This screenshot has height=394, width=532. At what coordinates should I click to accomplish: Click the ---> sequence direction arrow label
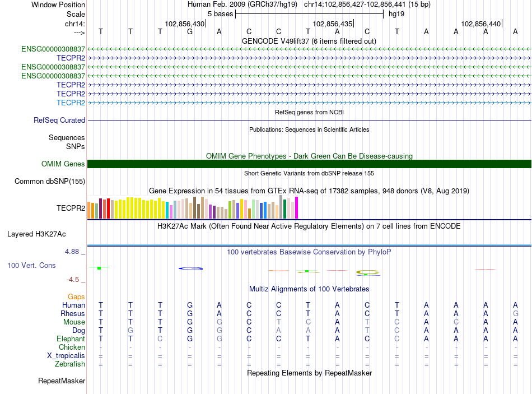[80, 33]
